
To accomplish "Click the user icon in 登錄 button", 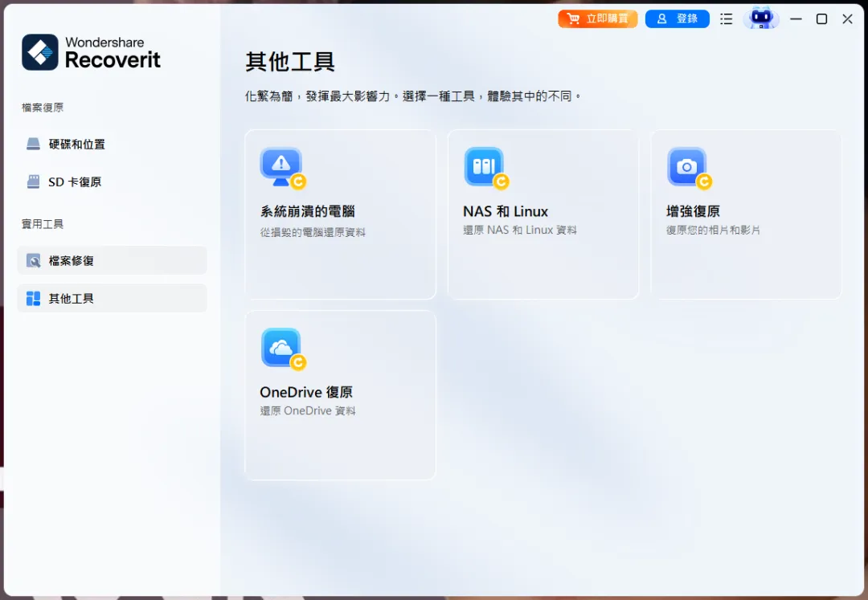I will tap(661, 18).
